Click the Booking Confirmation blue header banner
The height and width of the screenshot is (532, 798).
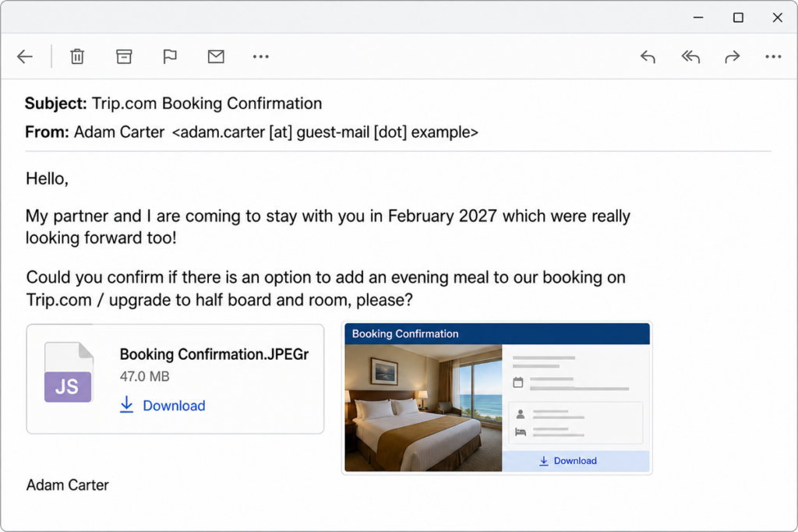(x=497, y=333)
